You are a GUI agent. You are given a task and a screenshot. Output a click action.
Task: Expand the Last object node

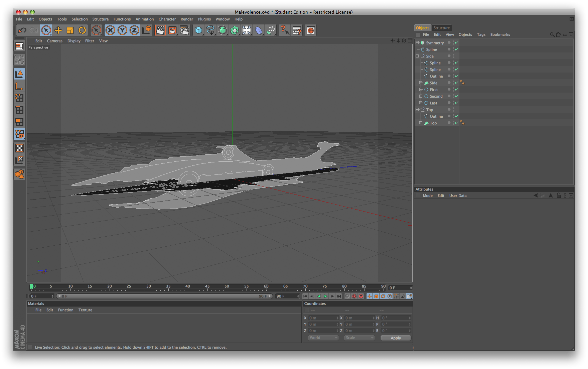[421, 103]
